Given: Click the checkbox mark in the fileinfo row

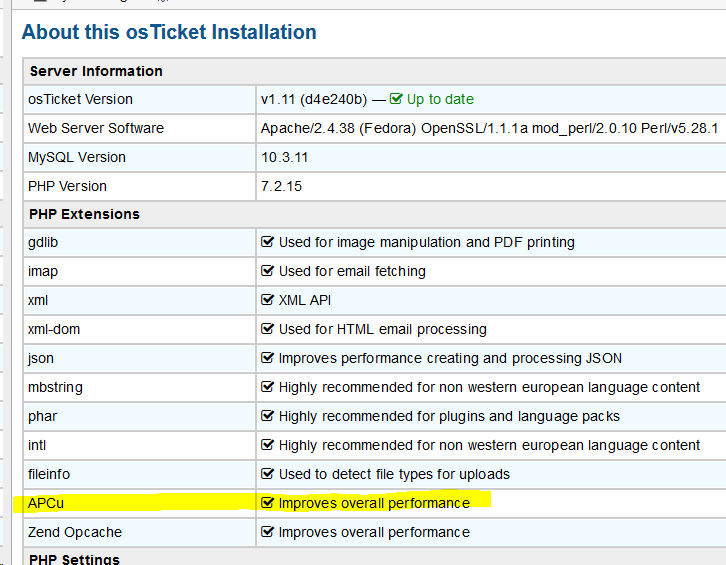Looking at the screenshot, I should point(267,474).
